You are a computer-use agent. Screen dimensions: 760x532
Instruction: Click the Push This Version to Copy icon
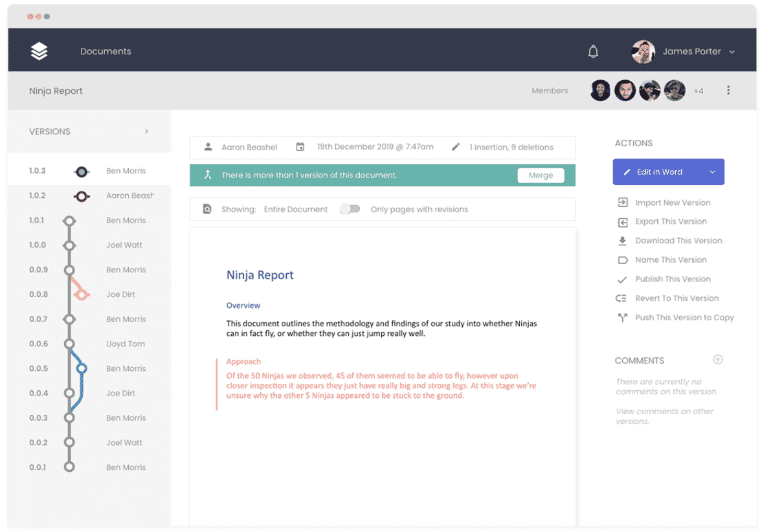tap(623, 318)
